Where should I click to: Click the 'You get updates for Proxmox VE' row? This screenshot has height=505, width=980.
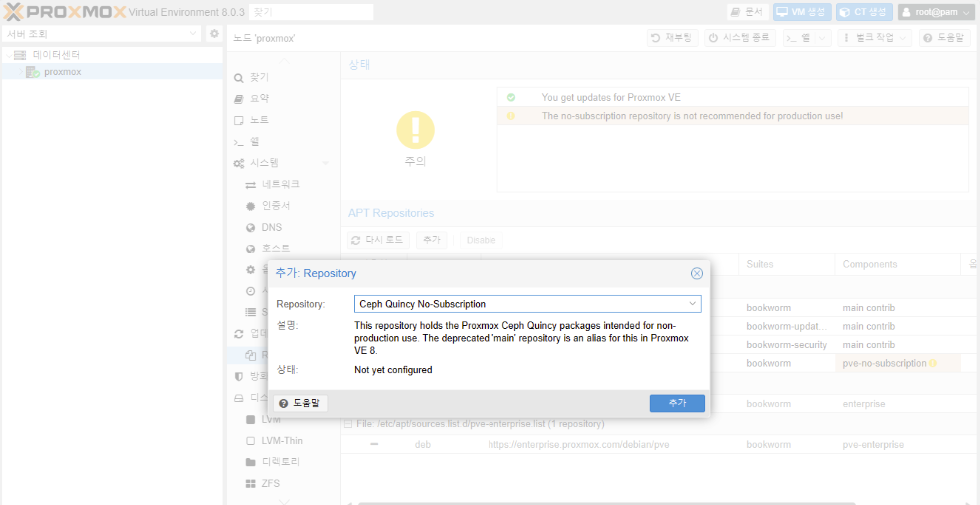pos(732,98)
